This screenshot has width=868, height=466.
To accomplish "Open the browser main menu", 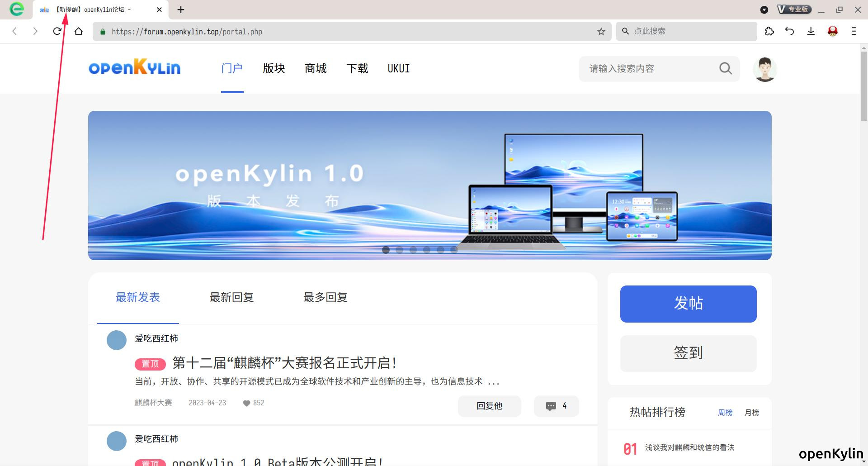I will 854,31.
